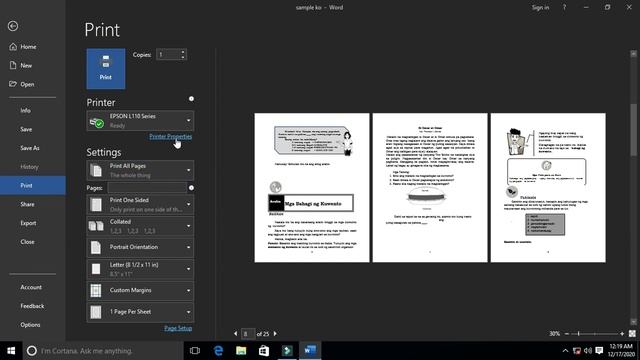This screenshot has height=360, width=640.
Task: Click the info icon next to Pages field
Action: (x=191, y=188)
